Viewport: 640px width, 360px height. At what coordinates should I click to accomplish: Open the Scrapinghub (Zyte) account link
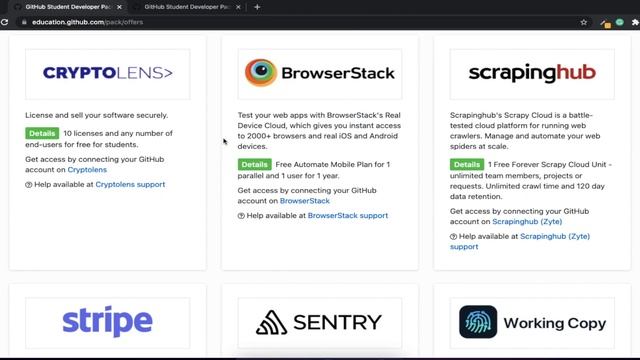pyautogui.click(x=527, y=222)
